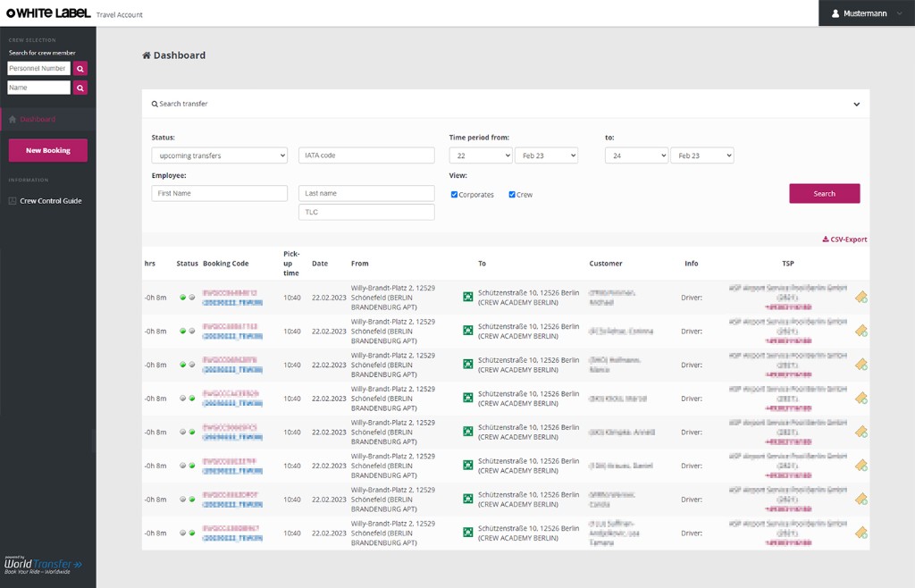
Task: Focus the crew member Name input field
Action: 38,88
